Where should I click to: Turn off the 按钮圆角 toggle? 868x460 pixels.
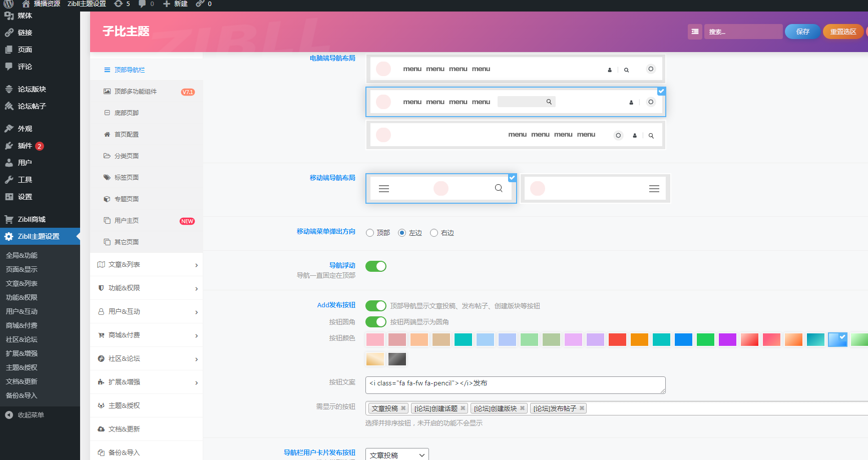tap(376, 322)
